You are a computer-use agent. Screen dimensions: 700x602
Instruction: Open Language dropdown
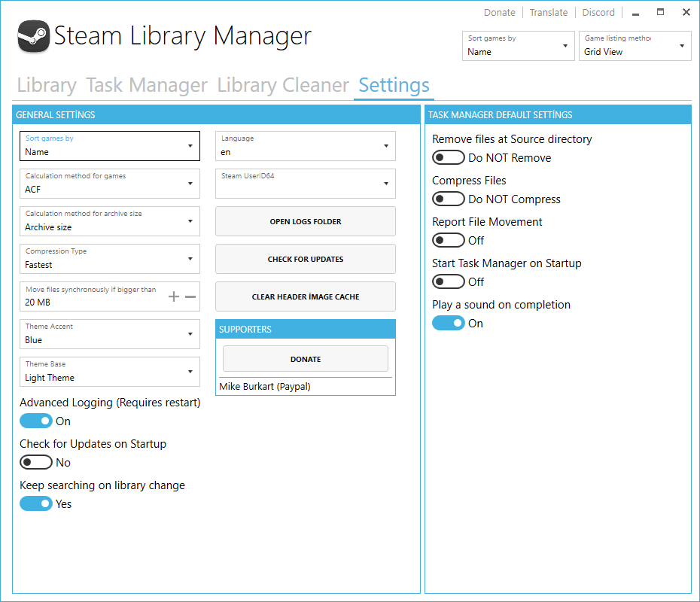306,146
